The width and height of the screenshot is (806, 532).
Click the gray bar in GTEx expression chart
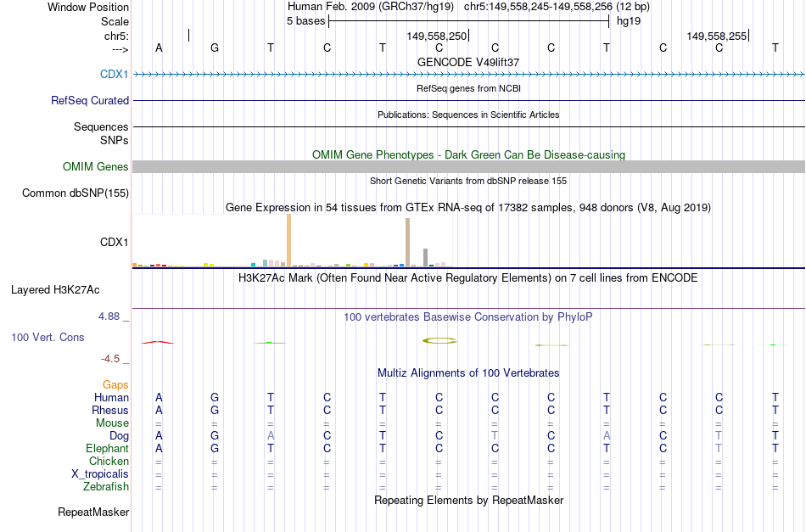point(426,258)
